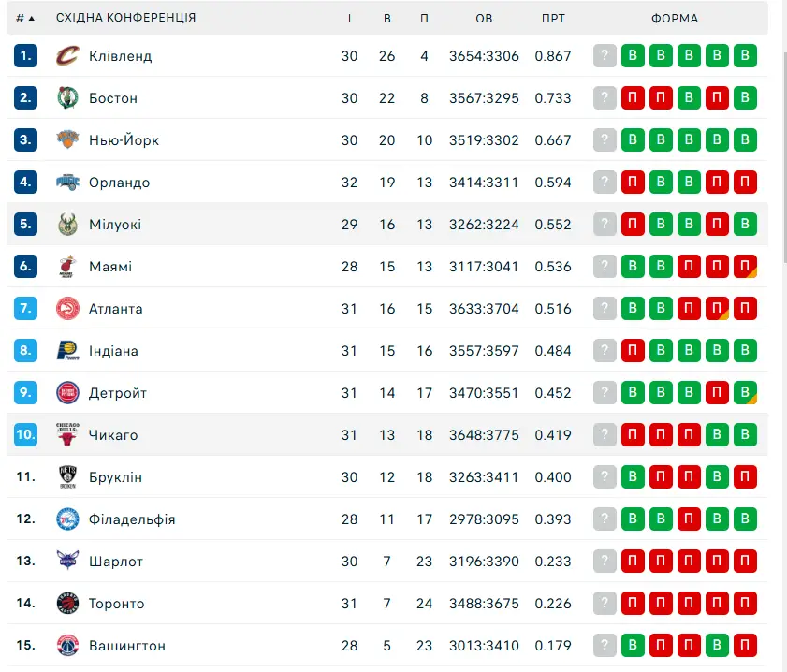The height and width of the screenshot is (672, 787).
Task: Sort standings by ОВ column header
Action: click(x=484, y=19)
